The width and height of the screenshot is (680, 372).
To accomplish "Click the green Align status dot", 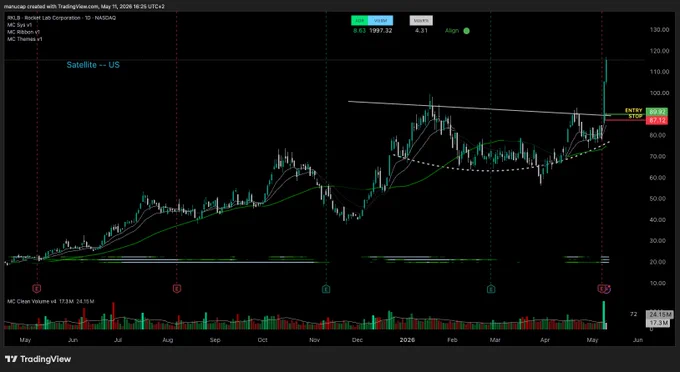I will pos(466,31).
